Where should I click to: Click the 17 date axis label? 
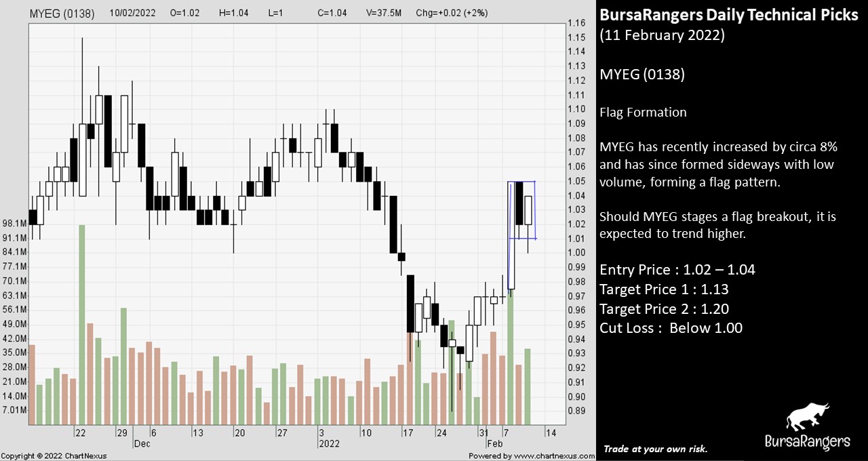408,433
